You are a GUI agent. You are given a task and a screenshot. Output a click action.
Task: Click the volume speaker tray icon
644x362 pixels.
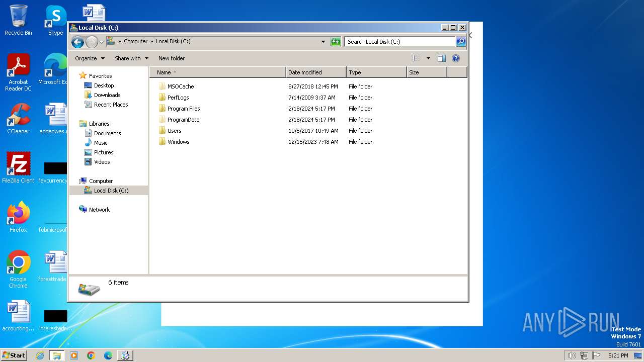coord(572,355)
